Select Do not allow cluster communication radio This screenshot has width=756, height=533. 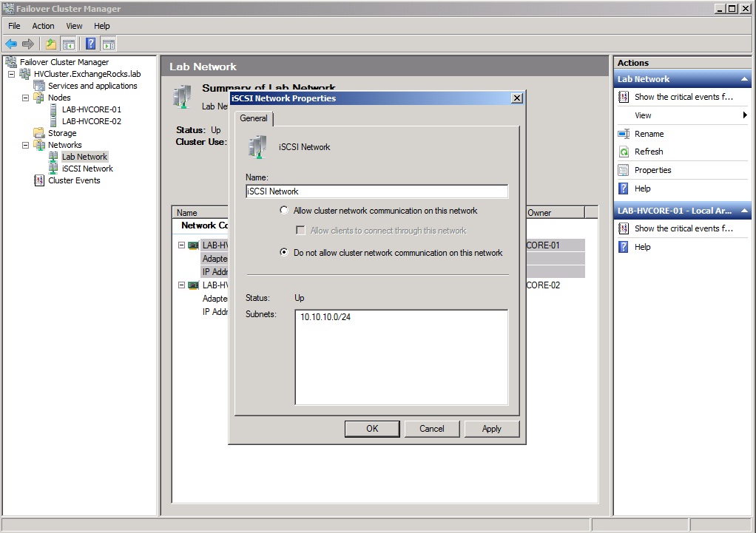point(284,253)
